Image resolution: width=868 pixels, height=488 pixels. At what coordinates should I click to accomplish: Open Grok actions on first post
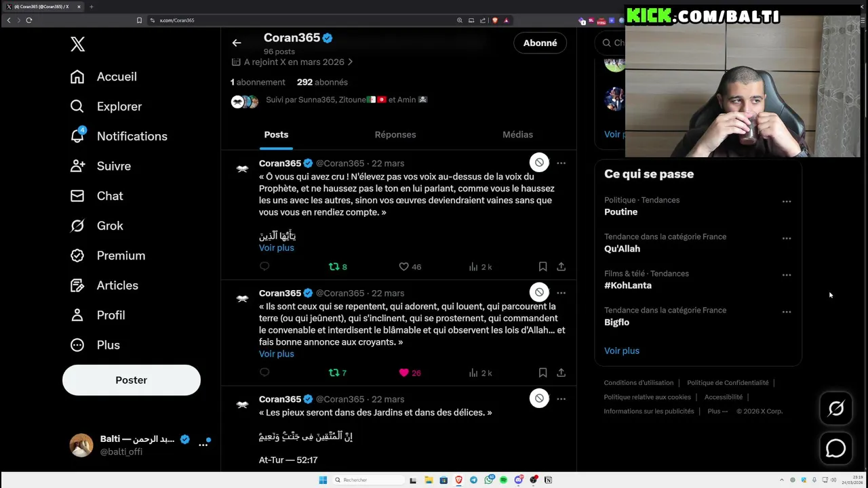pyautogui.click(x=539, y=163)
